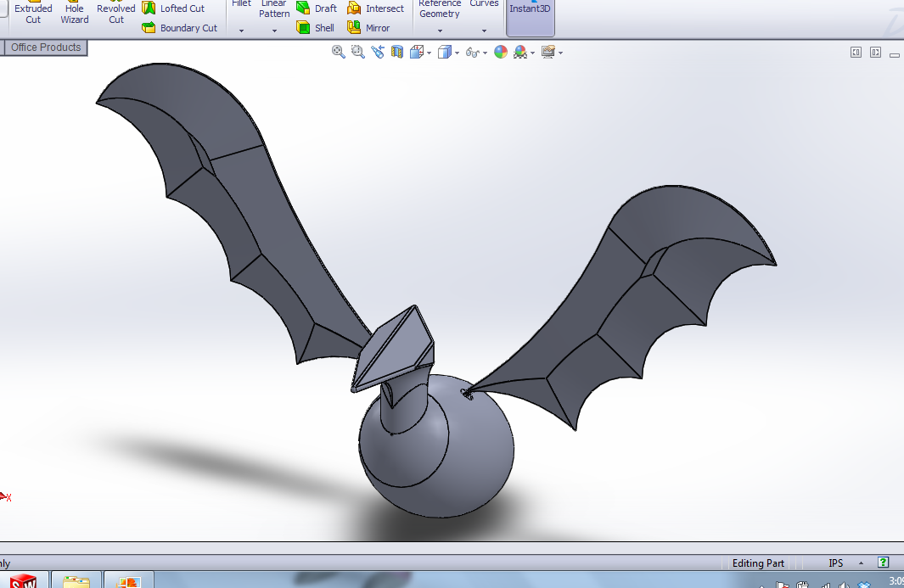Click the Zoom to Area icon
This screenshot has height=588, width=904.
tap(358, 53)
